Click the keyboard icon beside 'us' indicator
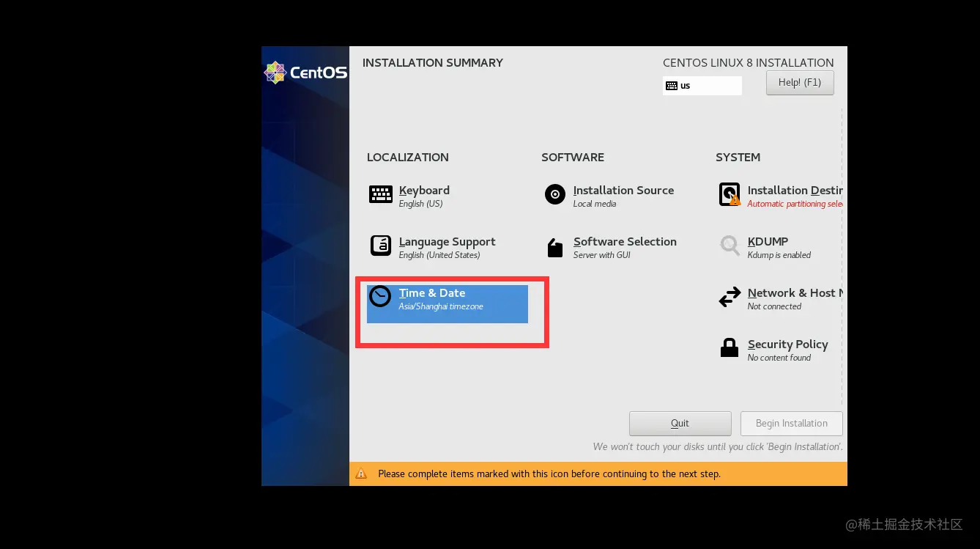This screenshot has height=549, width=980. point(672,86)
